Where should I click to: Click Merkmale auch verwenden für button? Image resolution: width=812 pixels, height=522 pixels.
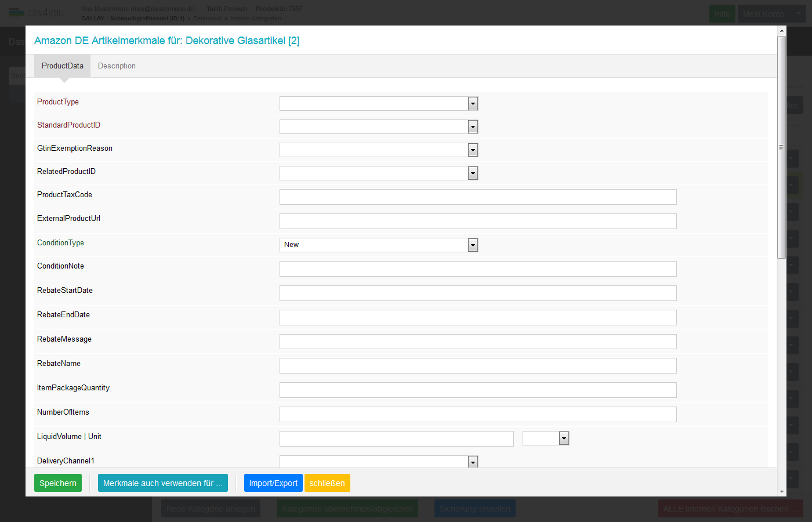[162, 483]
